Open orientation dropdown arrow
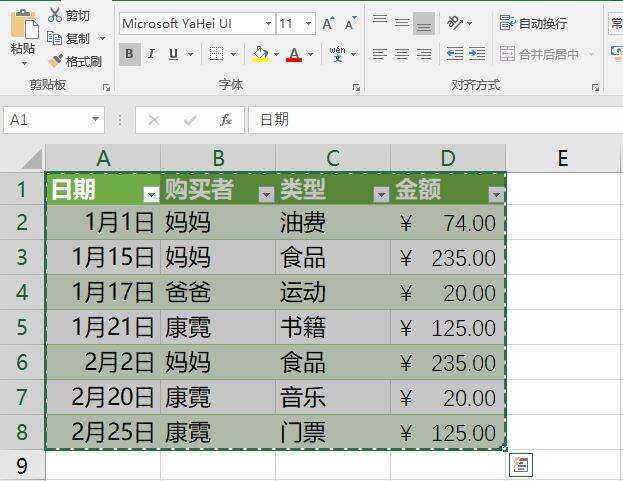The width and height of the screenshot is (623, 481). [470, 23]
